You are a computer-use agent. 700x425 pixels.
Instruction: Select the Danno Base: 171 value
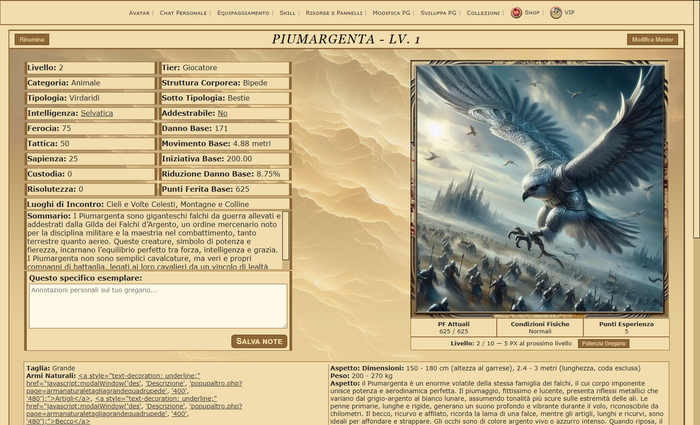pyautogui.click(x=225, y=129)
